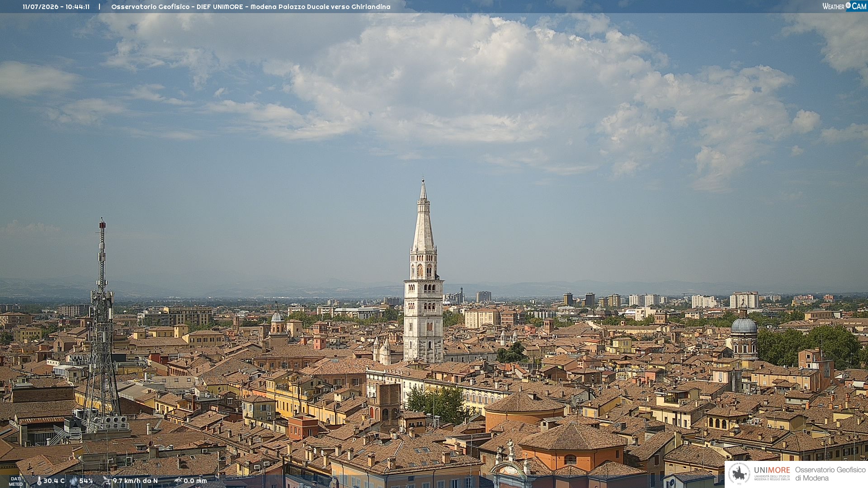Viewport: 868px width, 488px height.
Task: Click the water droplets humidity icon
Action: coord(73,481)
